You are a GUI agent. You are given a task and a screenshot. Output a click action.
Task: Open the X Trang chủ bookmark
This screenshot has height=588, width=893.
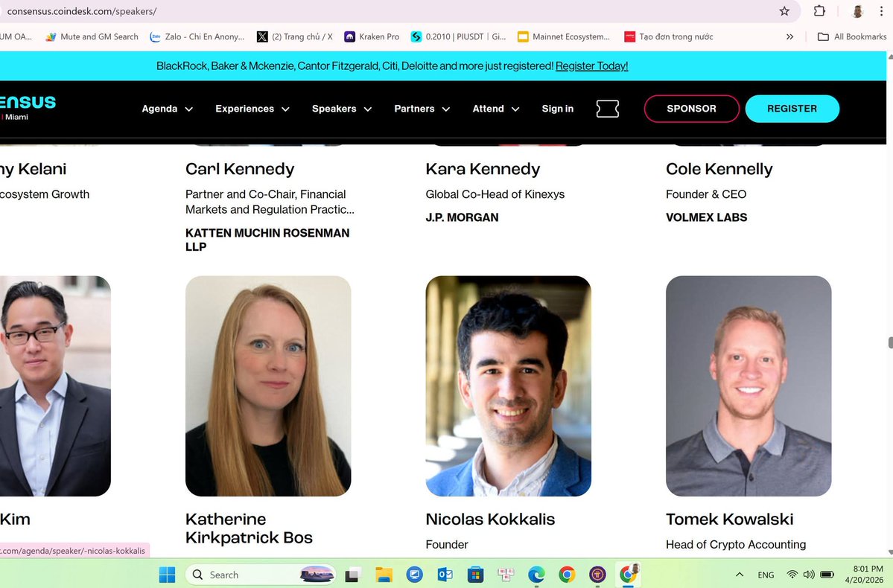[294, 36]
